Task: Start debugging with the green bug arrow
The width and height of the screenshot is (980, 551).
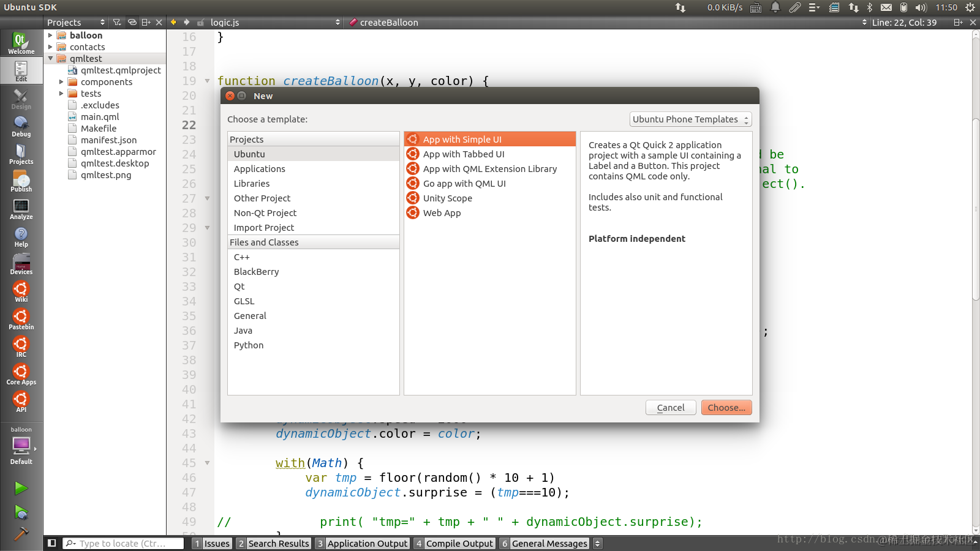Action: click(x=21, y=512)
